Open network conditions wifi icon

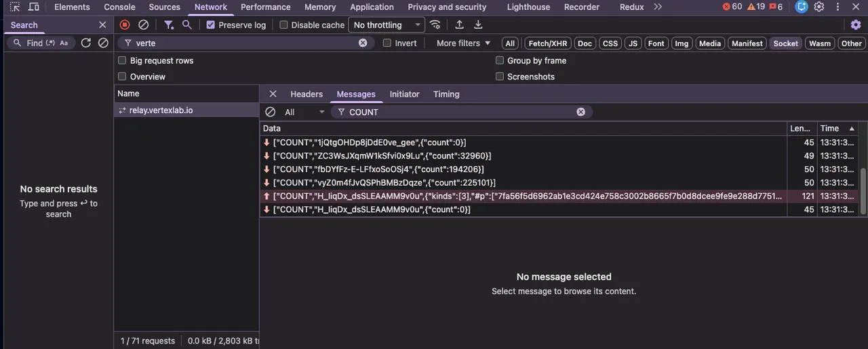[x=435, y=24]
